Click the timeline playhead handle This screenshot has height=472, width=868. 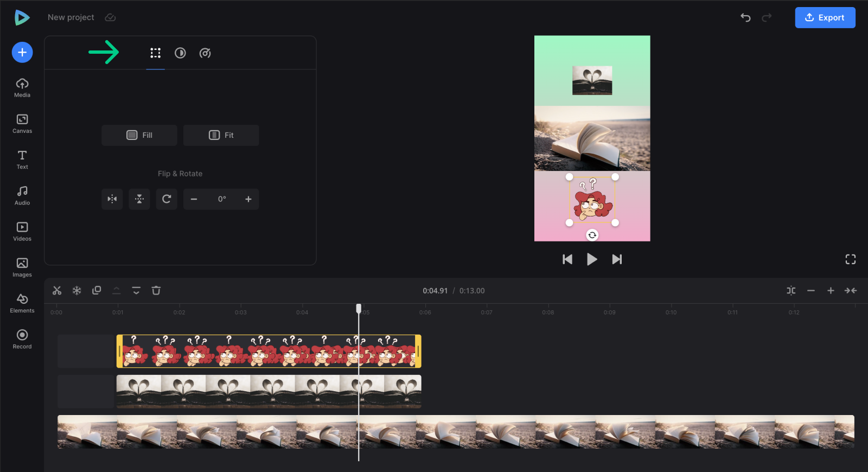pos(359,308)
